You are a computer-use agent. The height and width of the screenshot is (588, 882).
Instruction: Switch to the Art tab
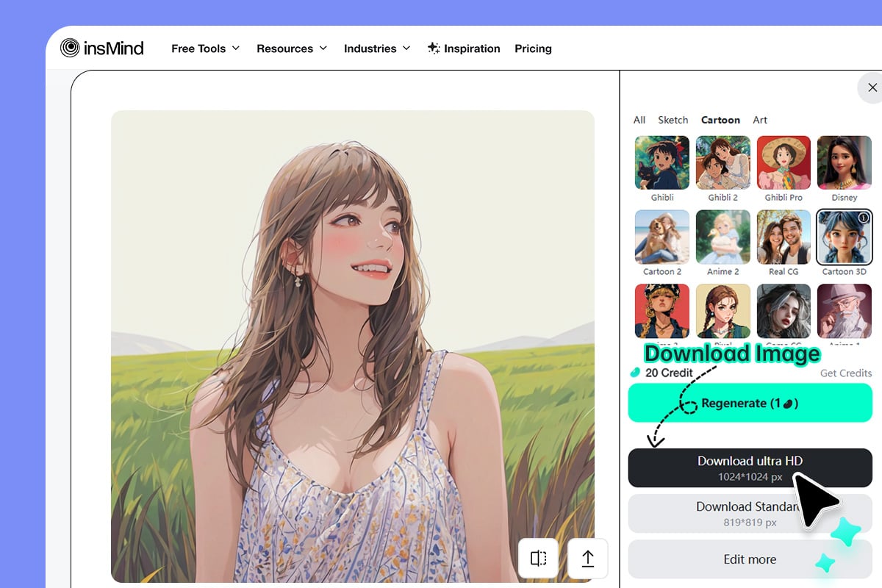tap(760, 120)
